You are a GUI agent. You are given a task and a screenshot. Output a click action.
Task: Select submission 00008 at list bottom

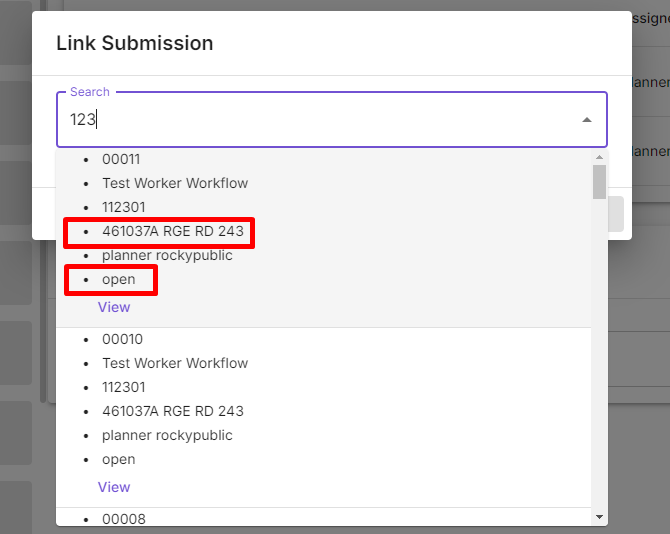pyautogui.click(x=122, y=518)
